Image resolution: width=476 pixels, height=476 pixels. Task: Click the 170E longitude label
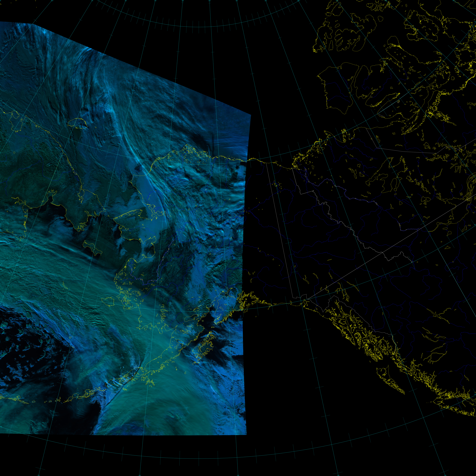tap(92, 1)
